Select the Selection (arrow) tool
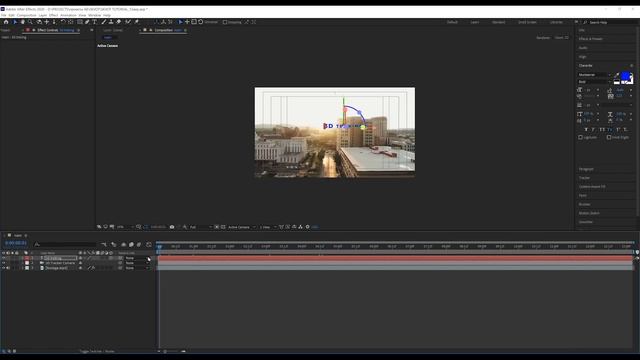This screenshot has height=360, width=640. coord(15,22)
